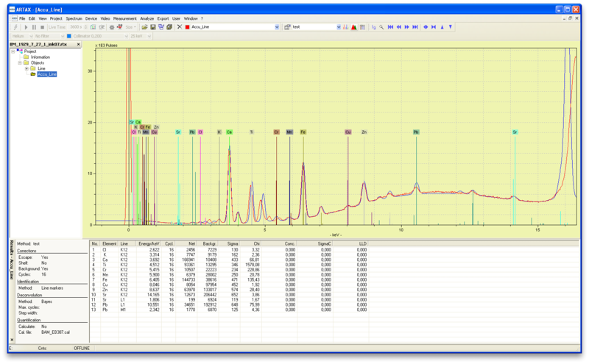Click the copy pages icon before the X

click(169, 27)
